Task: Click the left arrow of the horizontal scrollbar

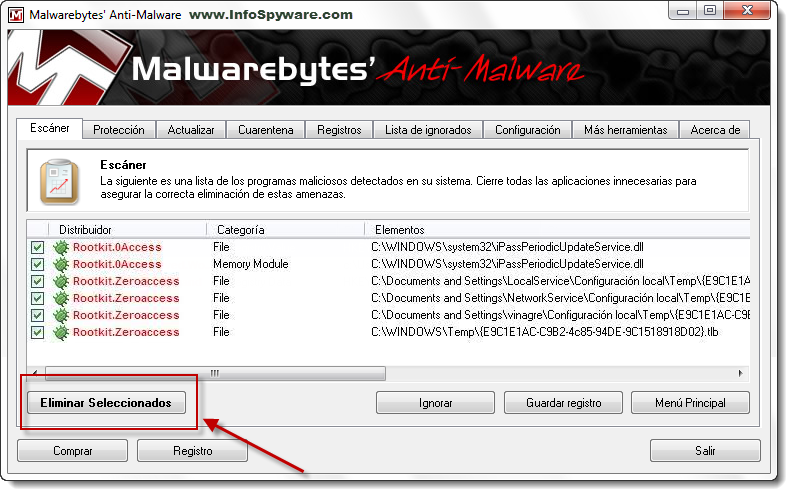Action: tap(35, 373)
